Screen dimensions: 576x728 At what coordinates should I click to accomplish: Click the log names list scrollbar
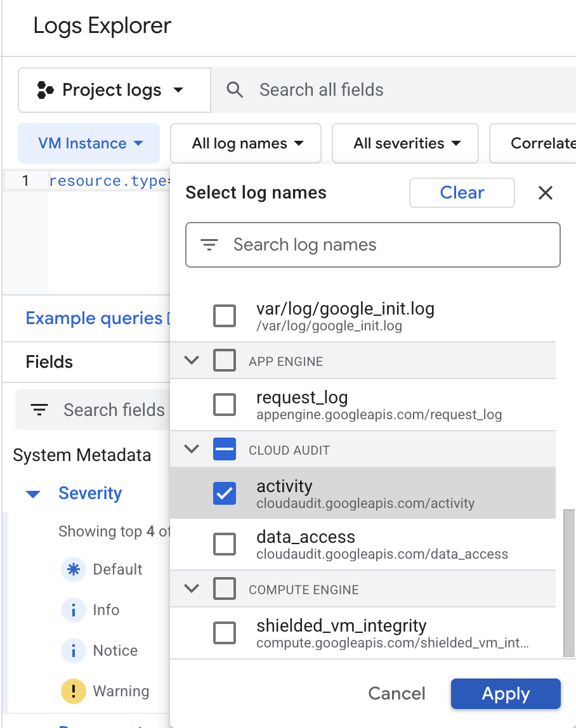568,583
